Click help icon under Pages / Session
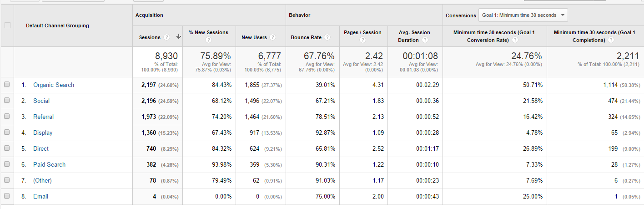The image size is (644, 209). coord(362,40)
